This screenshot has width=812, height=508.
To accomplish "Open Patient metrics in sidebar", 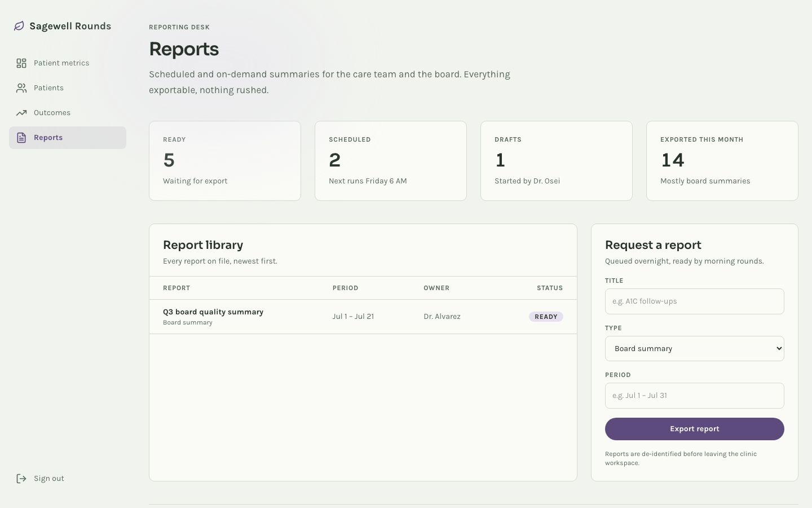I will (x=68, y=63).
